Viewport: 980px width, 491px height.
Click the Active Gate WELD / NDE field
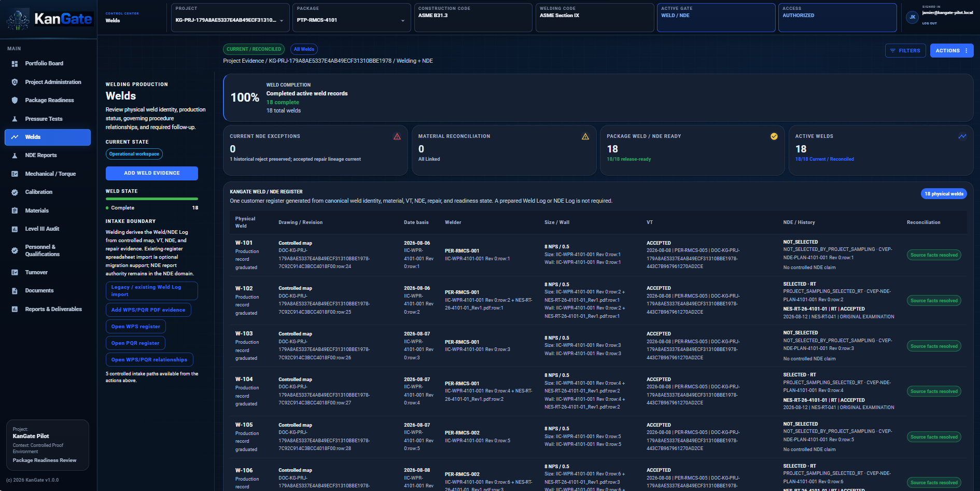point(716,18)
